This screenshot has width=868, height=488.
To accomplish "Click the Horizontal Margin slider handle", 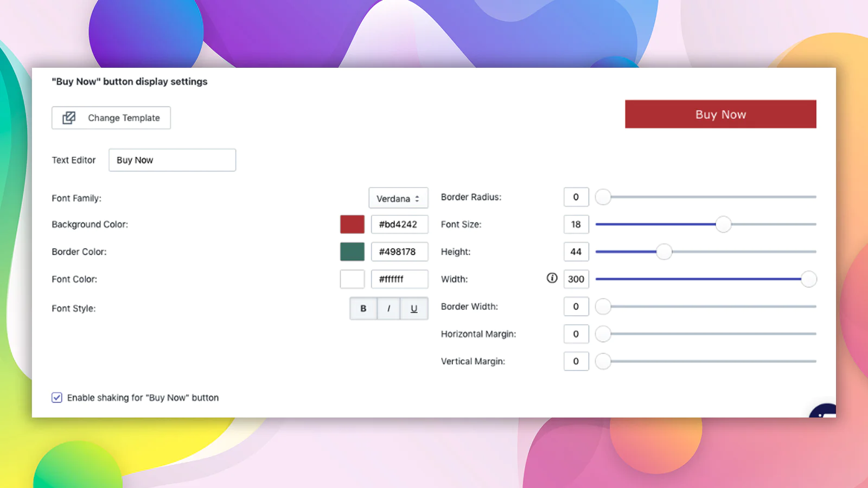I will click(x=603, y=333).
